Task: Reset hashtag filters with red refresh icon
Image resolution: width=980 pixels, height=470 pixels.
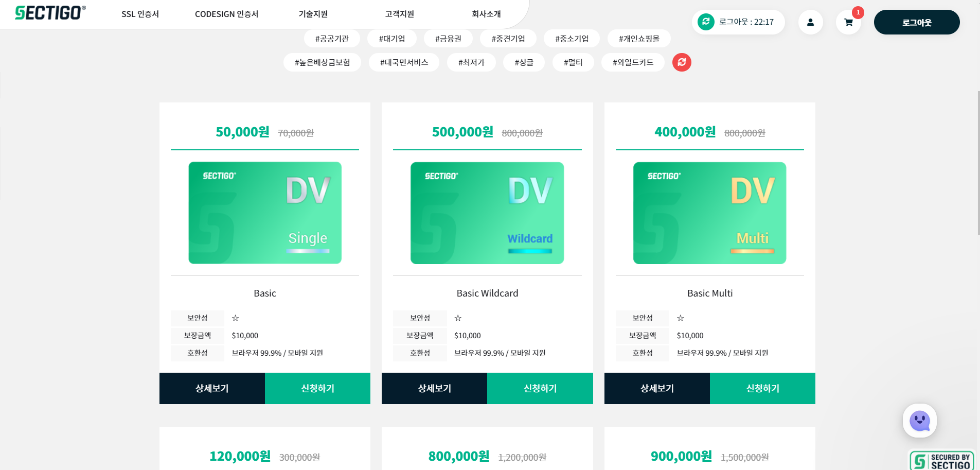Action: [682, 62]
